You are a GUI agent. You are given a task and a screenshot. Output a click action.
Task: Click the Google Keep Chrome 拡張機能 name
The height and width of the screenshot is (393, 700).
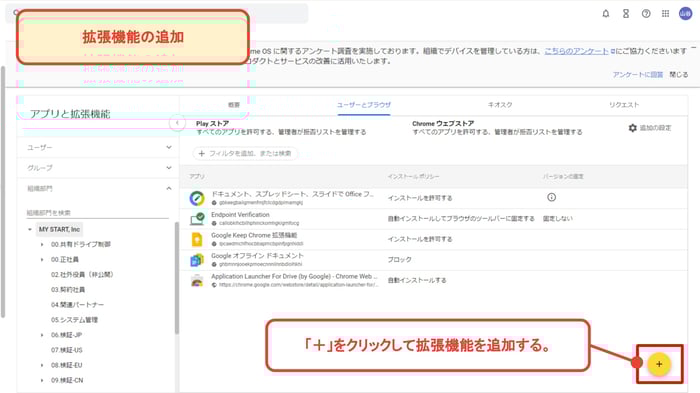[254, 235]
